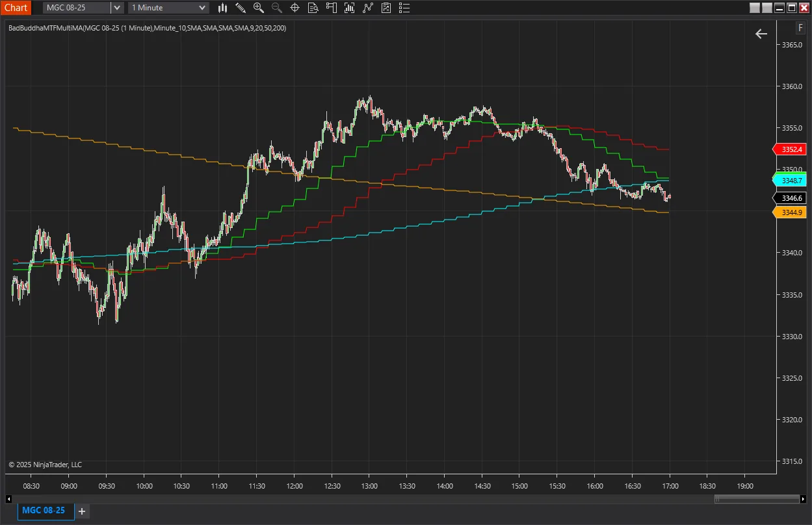Open the Strategies clipboard icon

coord(386,8)
